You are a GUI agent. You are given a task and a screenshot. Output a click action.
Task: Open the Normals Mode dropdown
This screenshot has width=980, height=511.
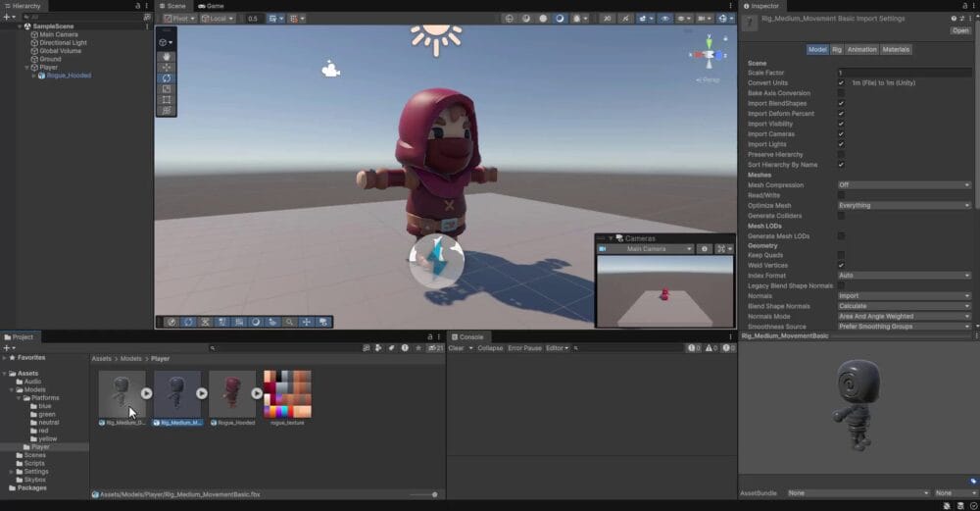tap(905, 317)
